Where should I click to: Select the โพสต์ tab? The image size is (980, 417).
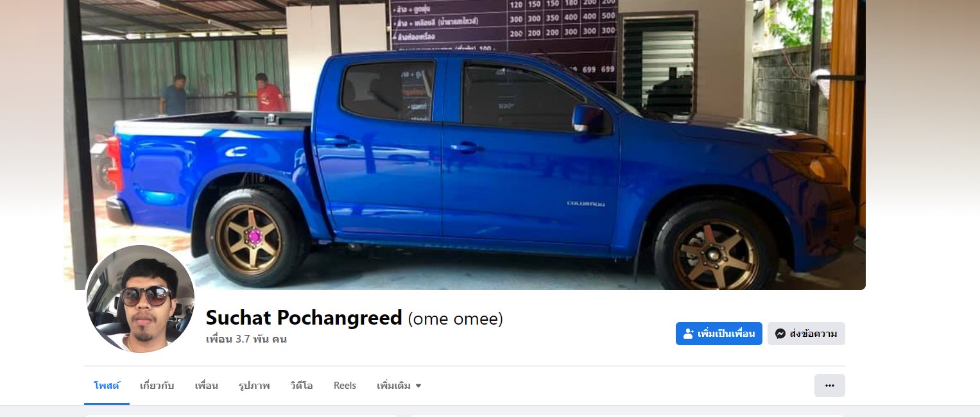click(x=107, y=386)
